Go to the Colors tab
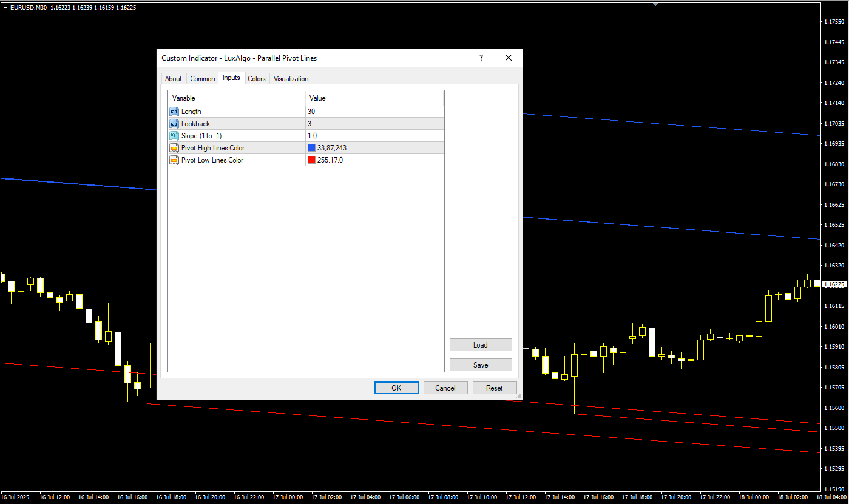The image size is (849, 504). click(257, 79)
